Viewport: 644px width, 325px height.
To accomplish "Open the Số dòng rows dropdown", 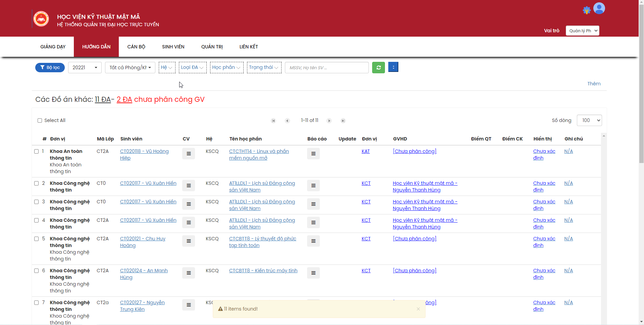I will pyautogui.click(x=589, y=120).
